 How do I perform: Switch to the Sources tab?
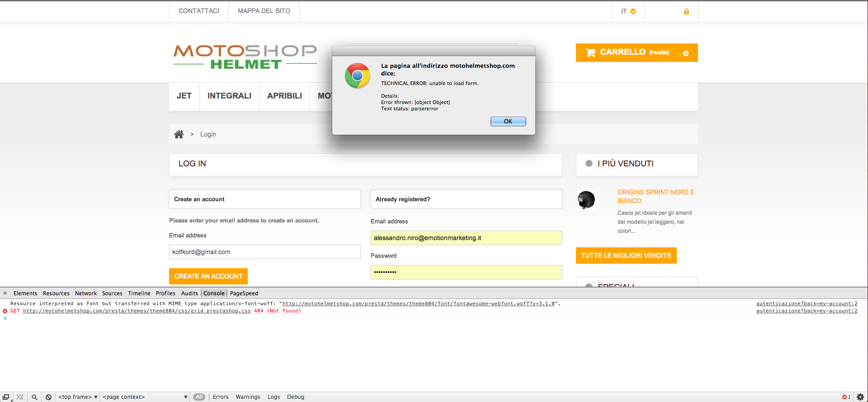[x=112, y=293]
